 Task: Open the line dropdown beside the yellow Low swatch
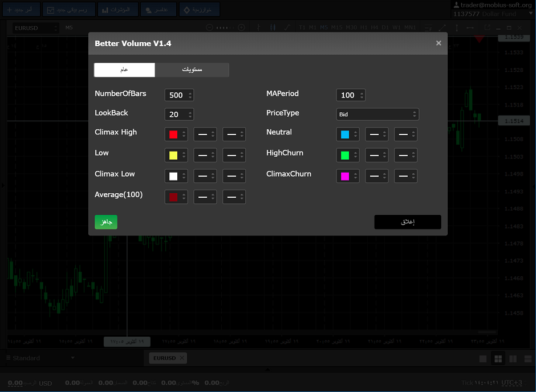pyautogui.click(x=205, y=156)
